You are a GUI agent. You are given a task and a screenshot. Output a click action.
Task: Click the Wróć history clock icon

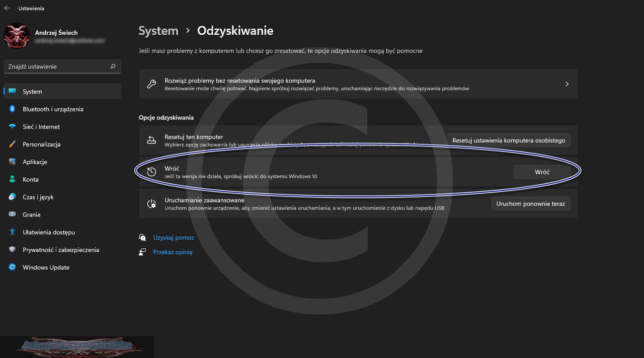pyautogui.click(x=151, y=172)
